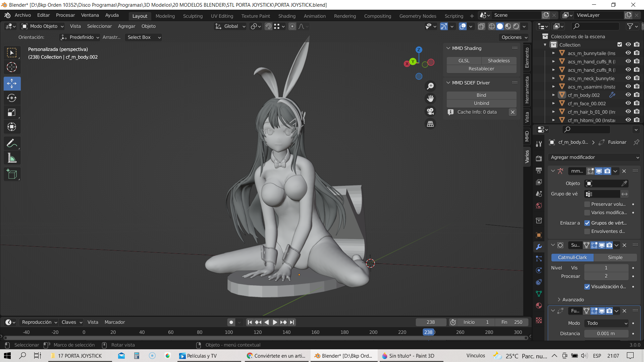Viewport: 644px width, 362px height.
Task: Open the Modo Todo dropdown
Action: [606, 323]
